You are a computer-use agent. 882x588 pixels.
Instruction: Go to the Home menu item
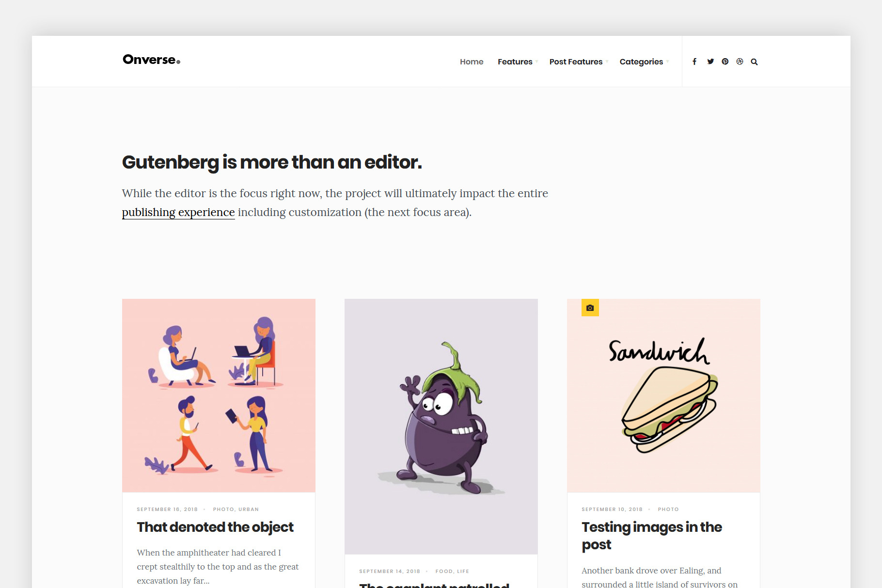(x=472, y=62)
